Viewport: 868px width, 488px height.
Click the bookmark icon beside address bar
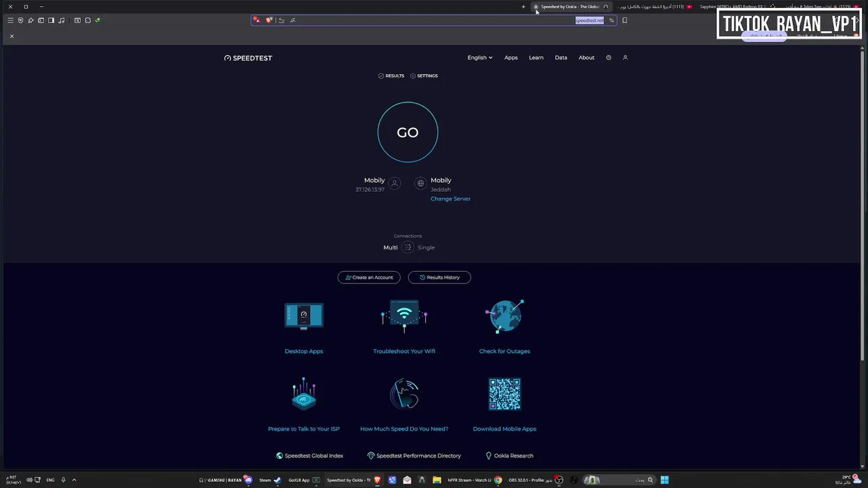(625, 20)
